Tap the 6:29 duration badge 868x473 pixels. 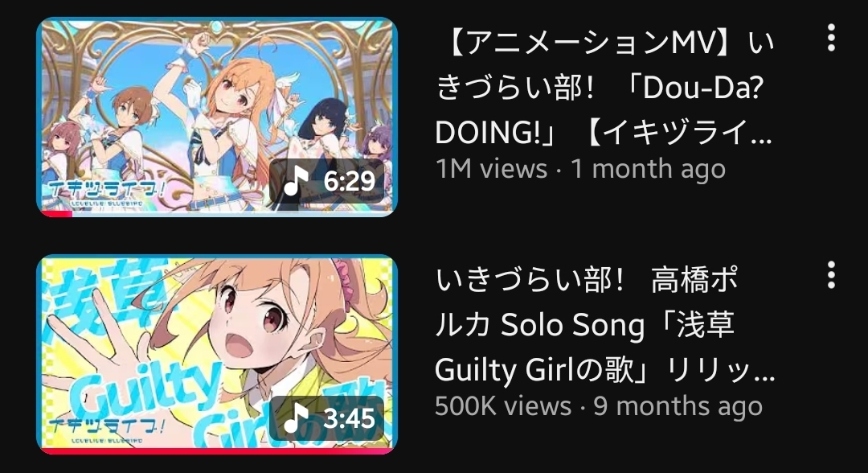pos(326,181)
